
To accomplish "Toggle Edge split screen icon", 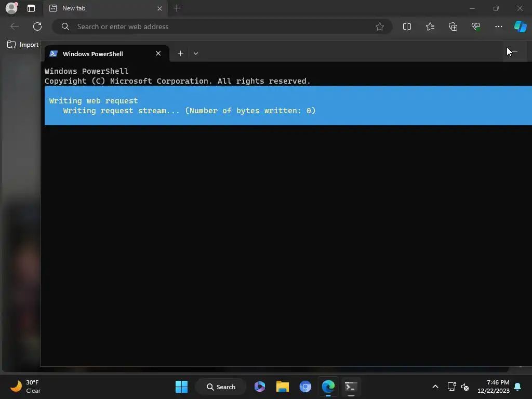I will pyautogui.click(x=407, y=26).
